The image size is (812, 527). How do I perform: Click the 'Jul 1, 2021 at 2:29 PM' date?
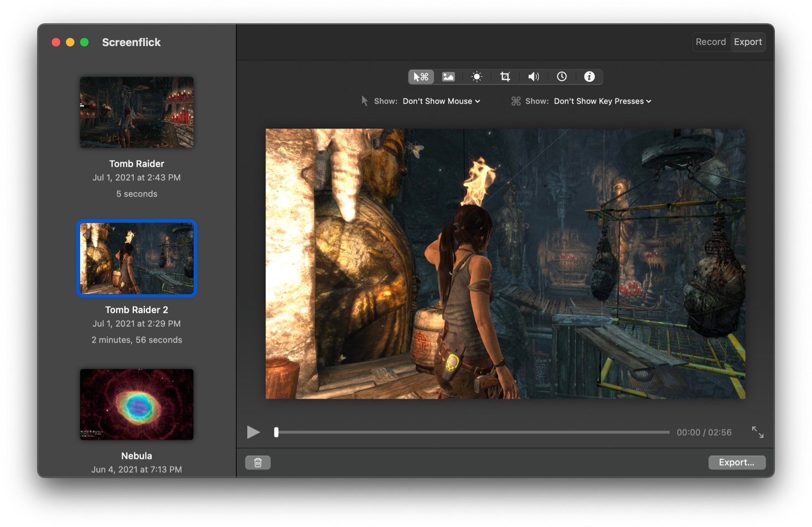(137, 324)
